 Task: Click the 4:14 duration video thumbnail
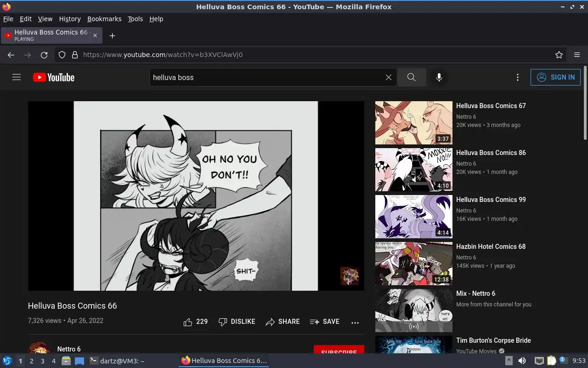click(414, 217)
